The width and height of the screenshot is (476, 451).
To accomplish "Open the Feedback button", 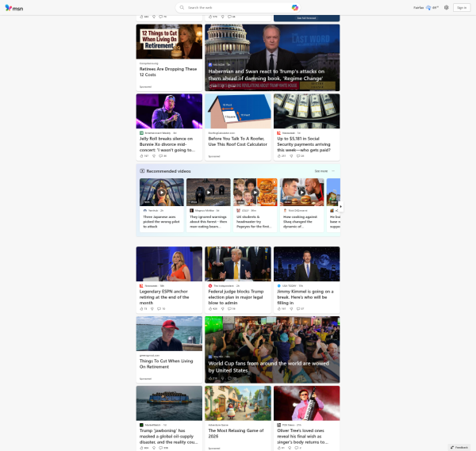I will [x=459, y=447].
